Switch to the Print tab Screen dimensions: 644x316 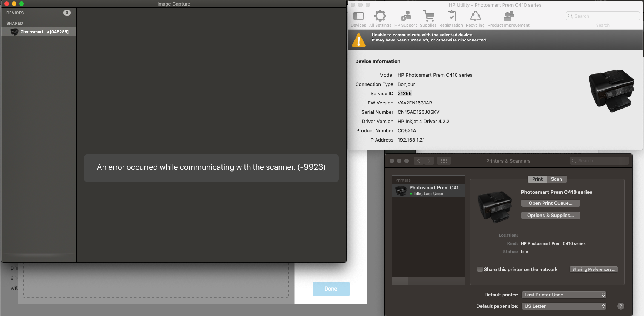pyautogui.click(x=537, y=179)
